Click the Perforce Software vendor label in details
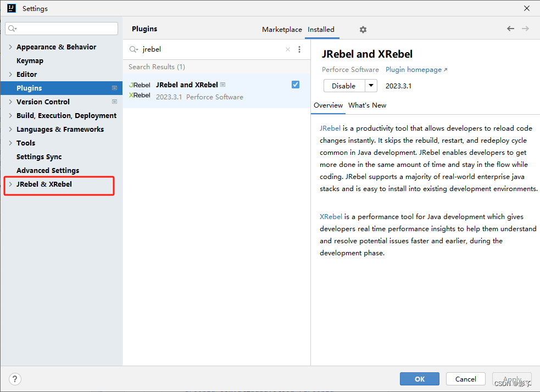540x392 pixels. click(x=350, y=70)
